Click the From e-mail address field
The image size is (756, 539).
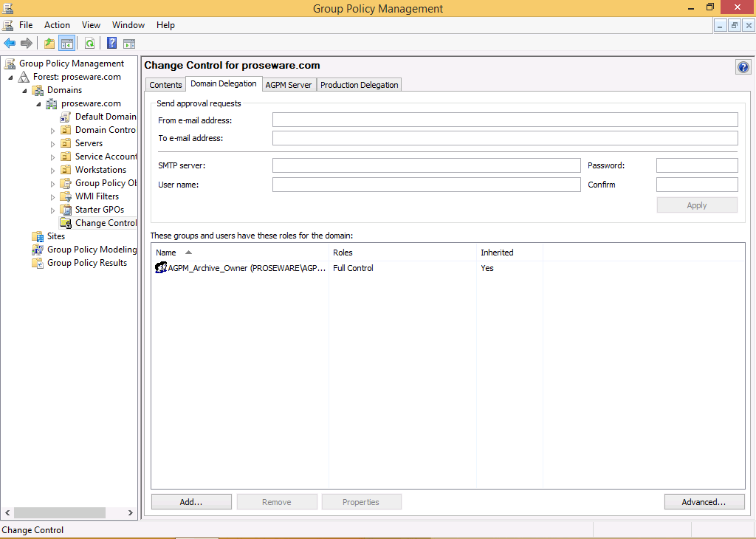click(x=505, y=120)
